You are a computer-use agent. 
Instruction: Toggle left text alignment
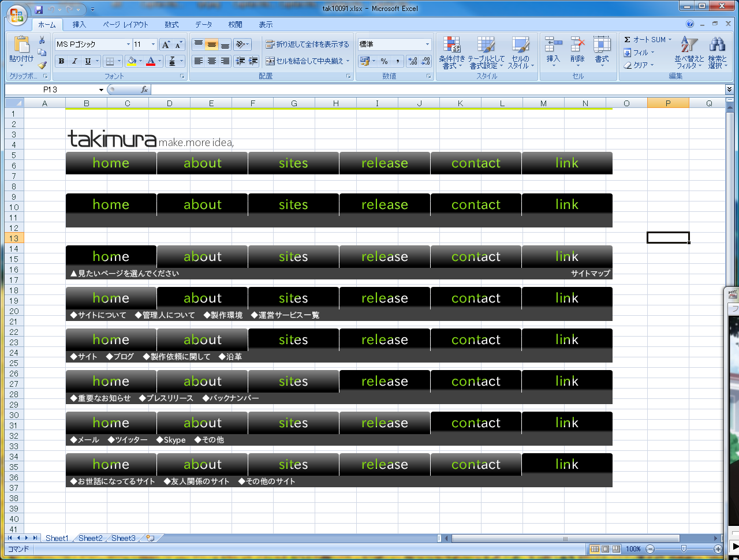pyautogui.click(x=198, y=61)
